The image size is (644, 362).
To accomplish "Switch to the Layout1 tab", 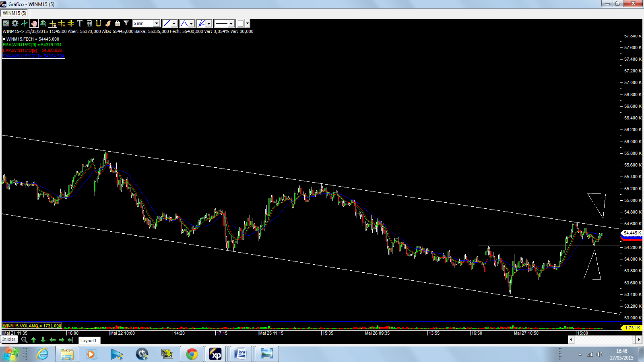I will [x=89, y=341].
